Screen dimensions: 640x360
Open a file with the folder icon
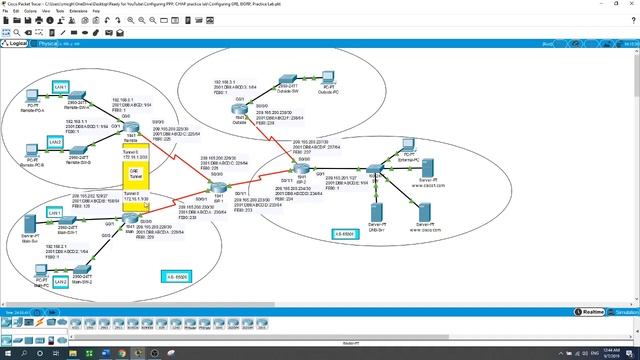17,20
